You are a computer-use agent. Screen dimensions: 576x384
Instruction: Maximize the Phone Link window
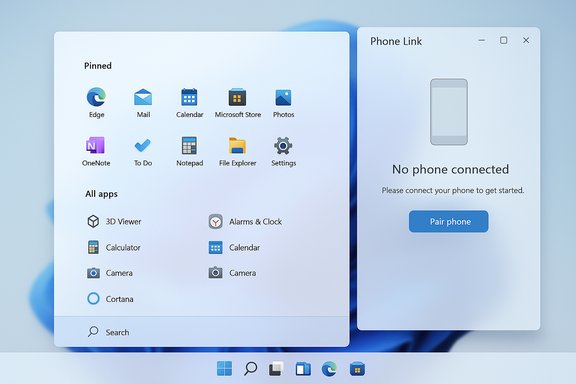(x=504, y=40)
